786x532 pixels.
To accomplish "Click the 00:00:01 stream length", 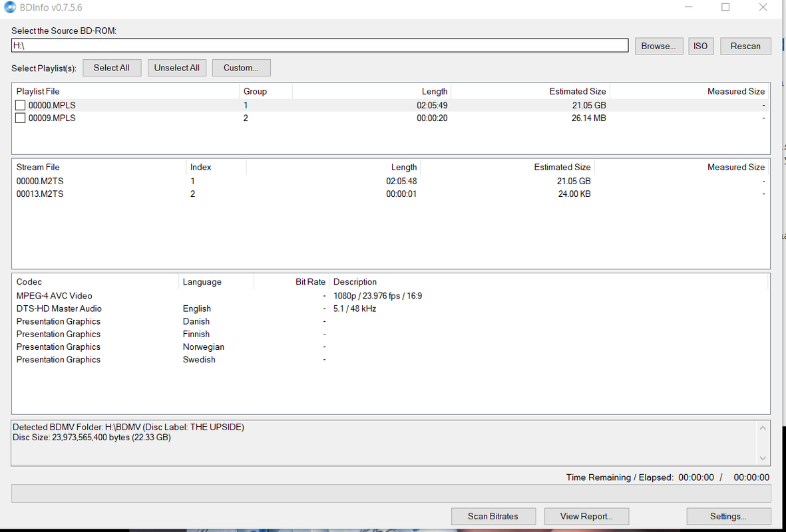I will [401, 194].
